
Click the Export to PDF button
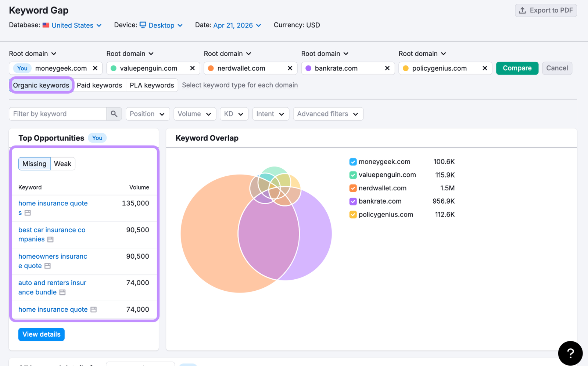pyautogui.click(x=546, y=10)
